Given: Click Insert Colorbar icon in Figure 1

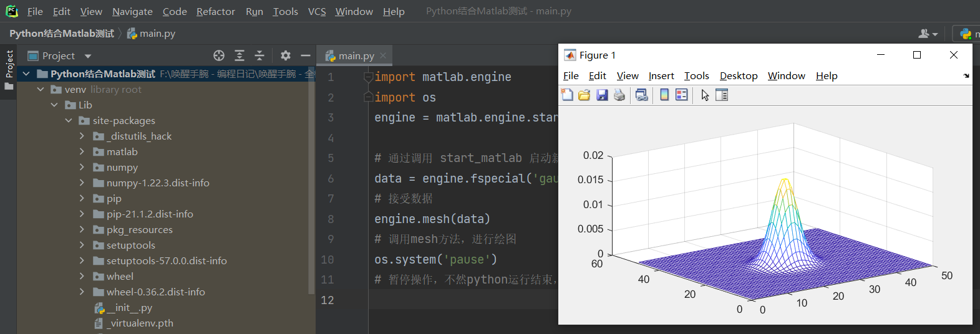Looking at the screenshot, I should (x=664, y=95).
